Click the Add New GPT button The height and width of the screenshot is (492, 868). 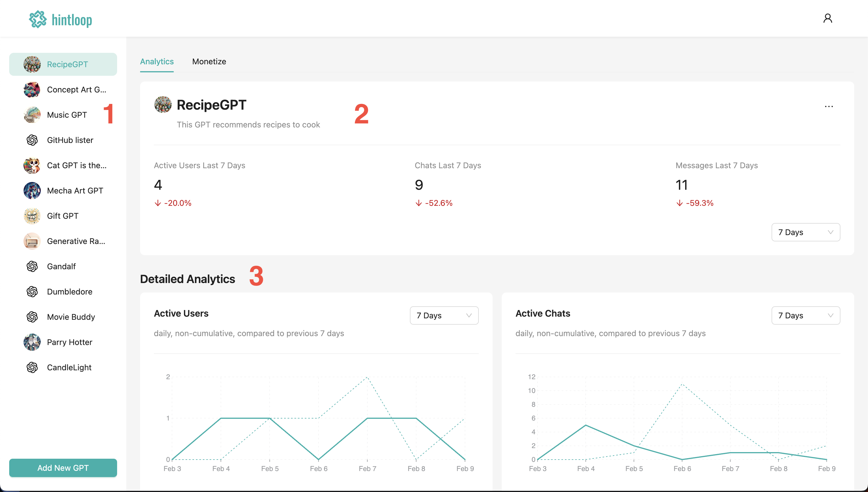point(63,468)
